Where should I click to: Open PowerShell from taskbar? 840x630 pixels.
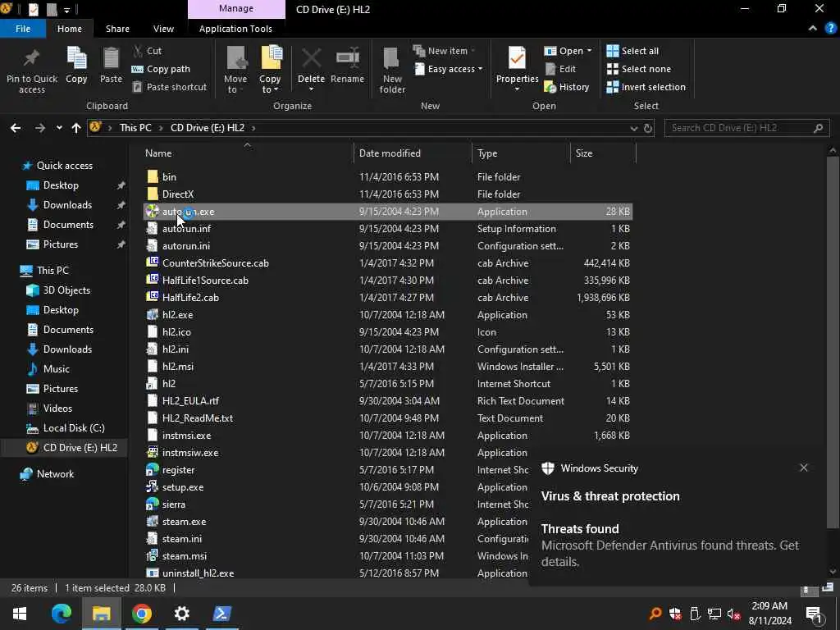tap(221, 614)
